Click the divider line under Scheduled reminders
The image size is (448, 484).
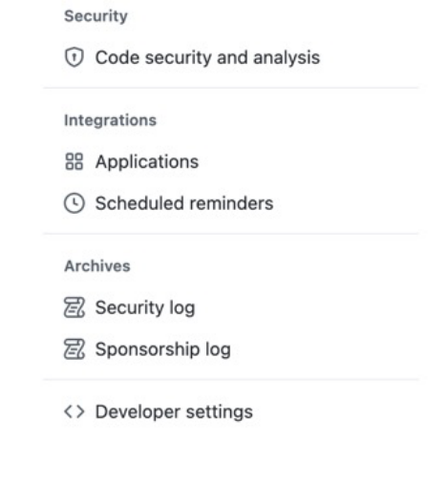tap(231, 234)
